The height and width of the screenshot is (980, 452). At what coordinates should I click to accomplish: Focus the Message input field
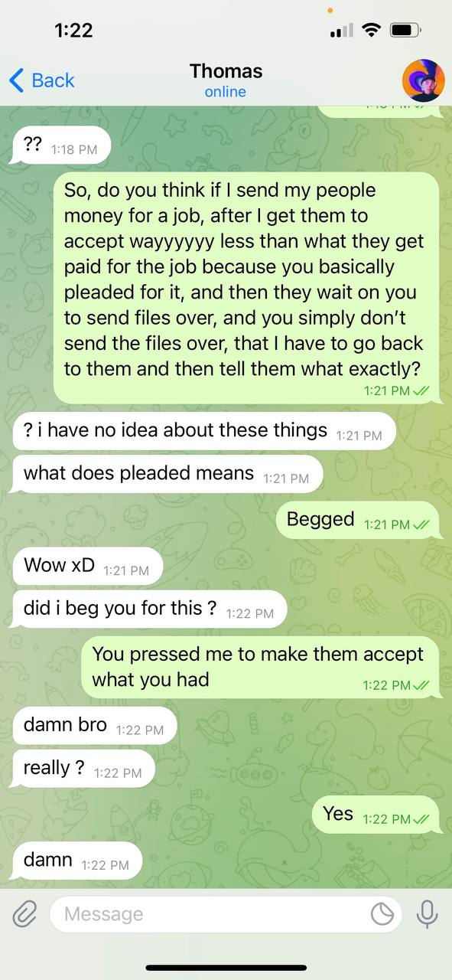(x=226, y=913)
